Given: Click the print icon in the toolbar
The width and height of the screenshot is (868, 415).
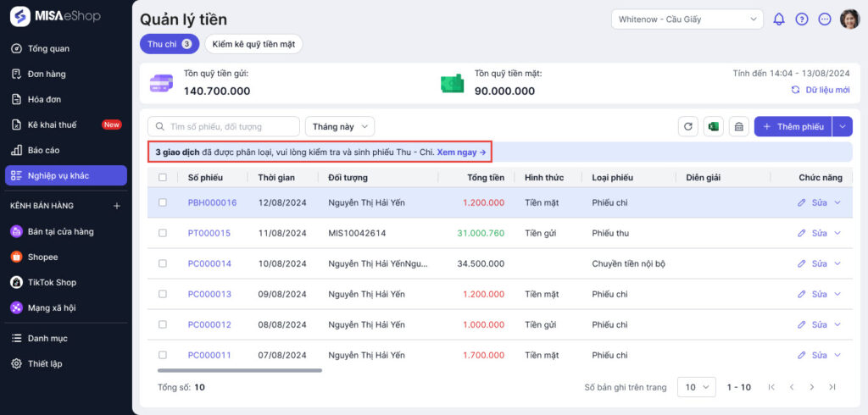Looking at the screenshot, I should [738, 126].
